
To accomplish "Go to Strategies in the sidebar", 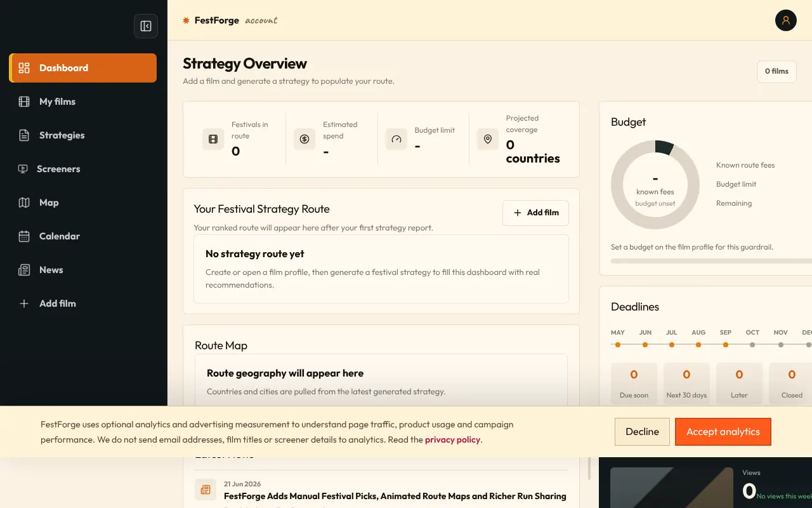I will point(82,135).
